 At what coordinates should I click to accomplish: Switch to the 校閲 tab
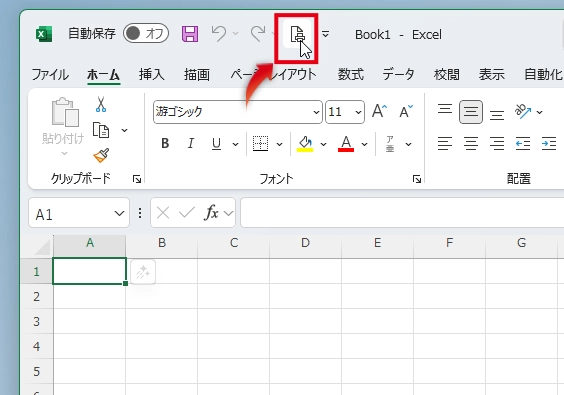(446, 74)
